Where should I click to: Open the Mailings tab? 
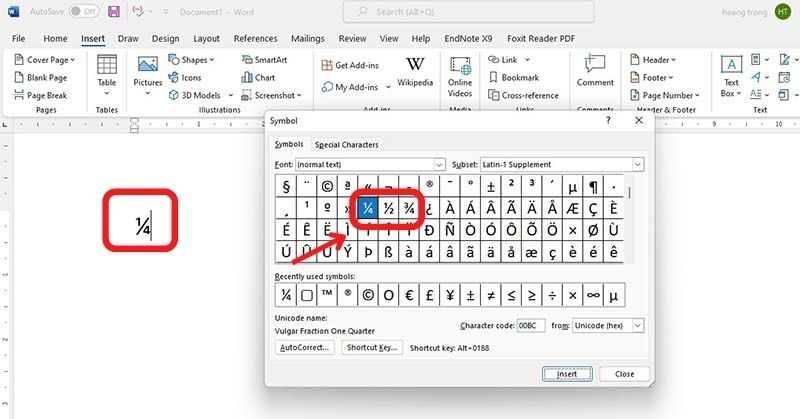click(x=308, y=38)
